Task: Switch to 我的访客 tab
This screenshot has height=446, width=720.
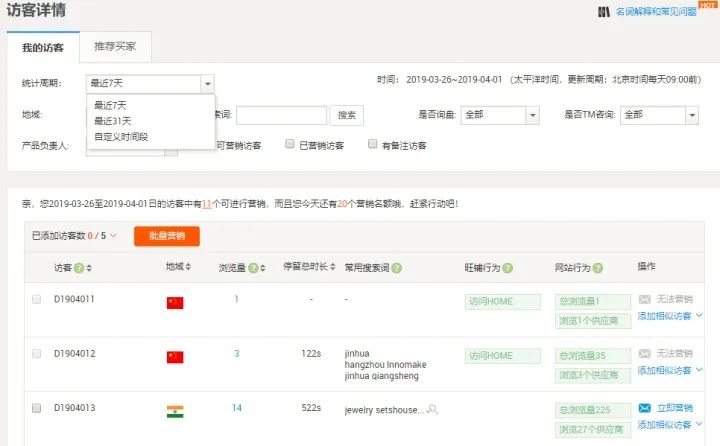Action: pyautogui.click(x=43, y=47)
